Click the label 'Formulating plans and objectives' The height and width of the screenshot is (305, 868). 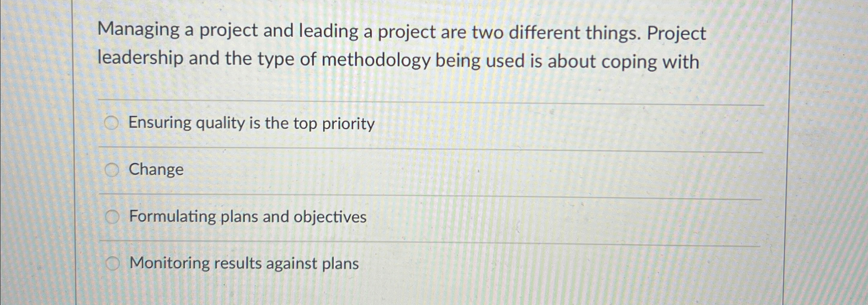tap(248, 216)
